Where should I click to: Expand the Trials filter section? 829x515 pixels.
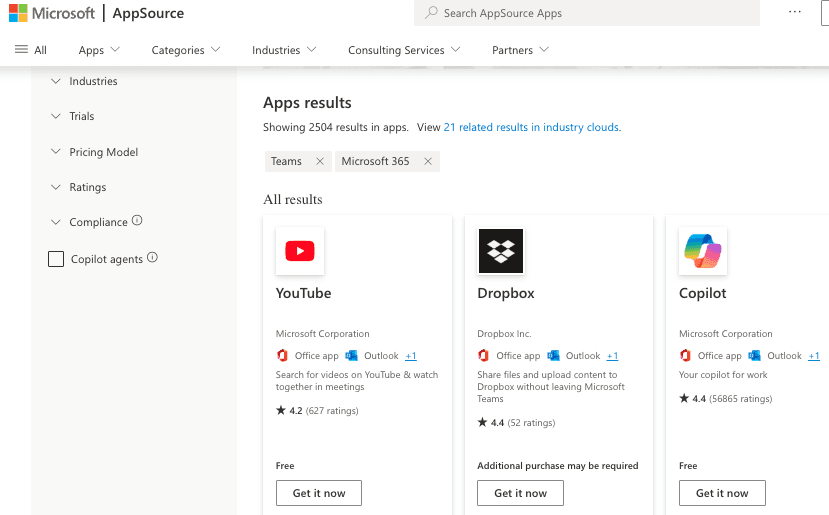pyautogui.click(x=72, y=116)
